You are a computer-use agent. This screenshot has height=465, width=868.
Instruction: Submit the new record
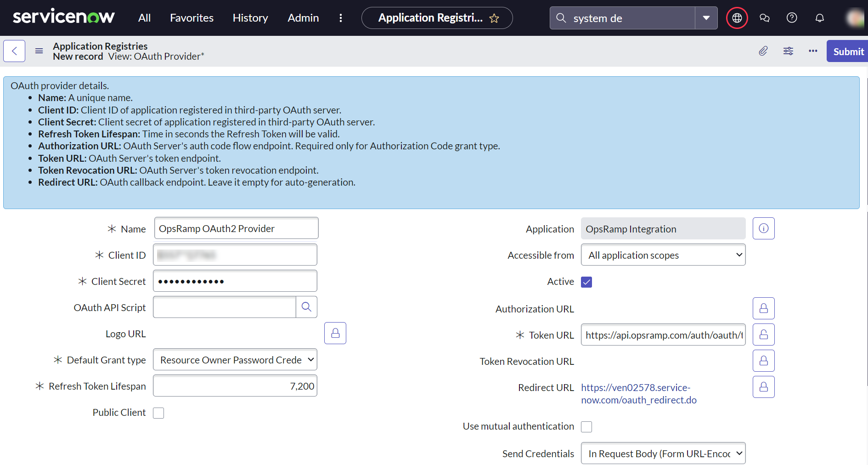tap(848, 51)
